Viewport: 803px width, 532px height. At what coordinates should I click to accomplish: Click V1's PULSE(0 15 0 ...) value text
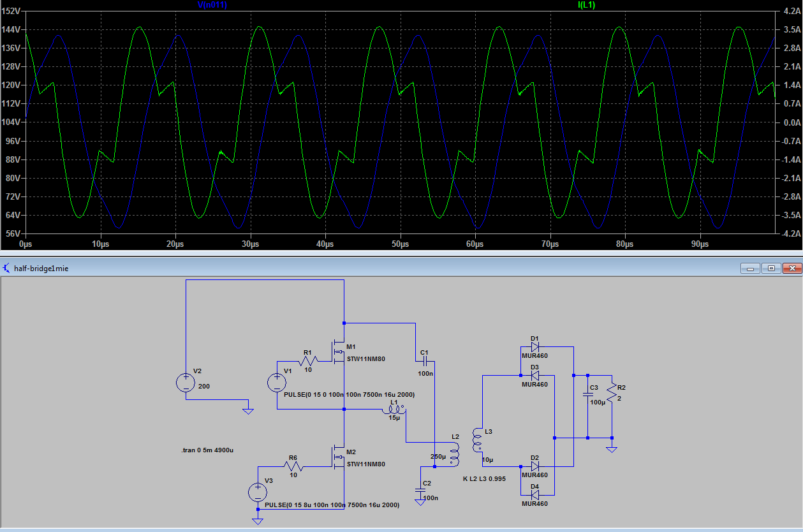349,395
